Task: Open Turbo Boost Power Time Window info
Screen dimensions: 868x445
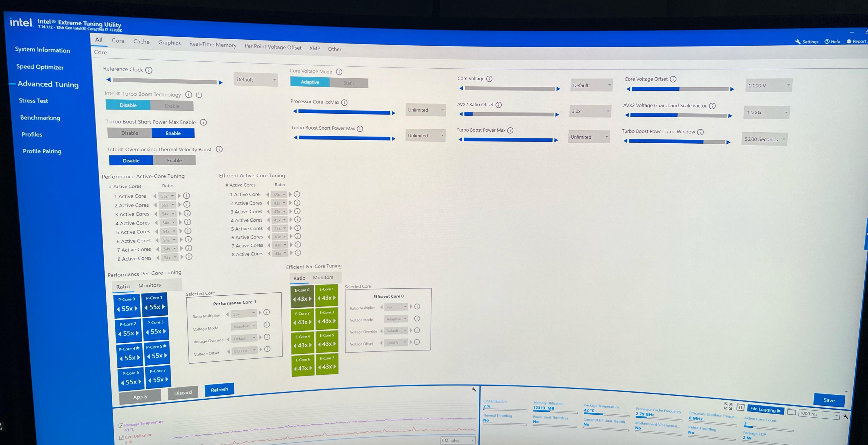Action: click(x=700, y=132)
